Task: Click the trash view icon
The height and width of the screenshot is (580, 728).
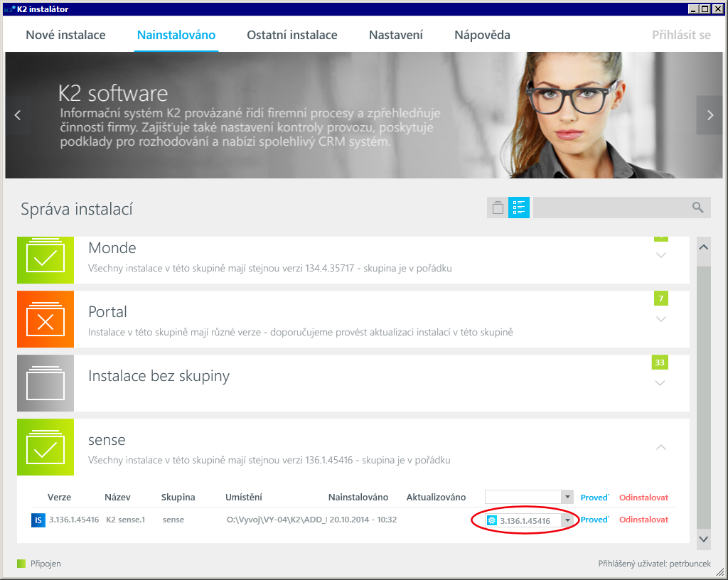Action: pos(498,208)
